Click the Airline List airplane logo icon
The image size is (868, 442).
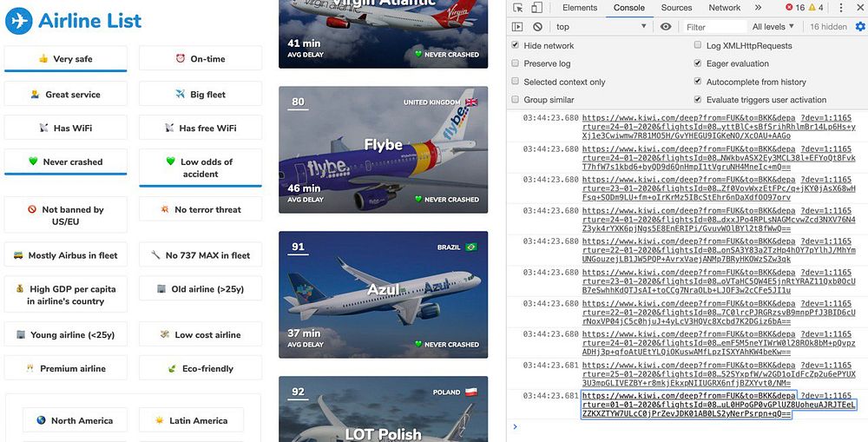tap(19, 21)
